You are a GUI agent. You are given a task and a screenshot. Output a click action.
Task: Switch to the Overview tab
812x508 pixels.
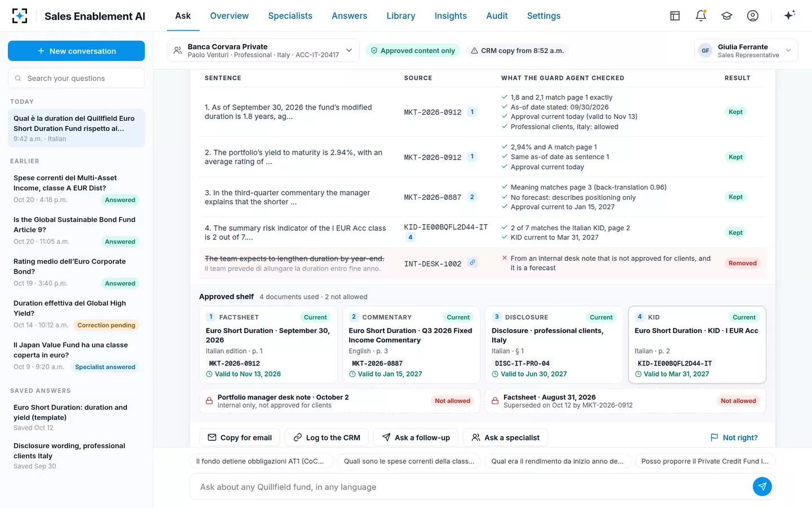click(x=229, y=16)
